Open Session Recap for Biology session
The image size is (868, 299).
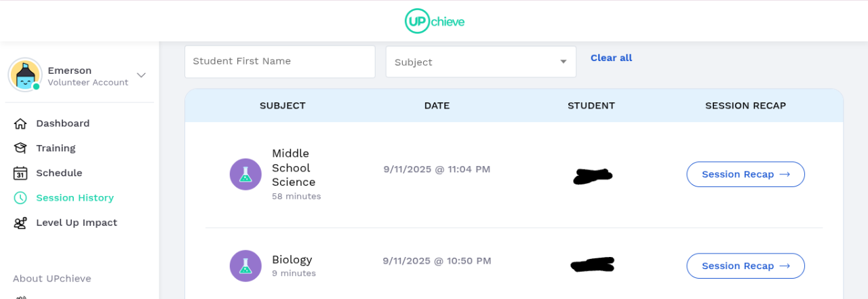coord(745,266)
